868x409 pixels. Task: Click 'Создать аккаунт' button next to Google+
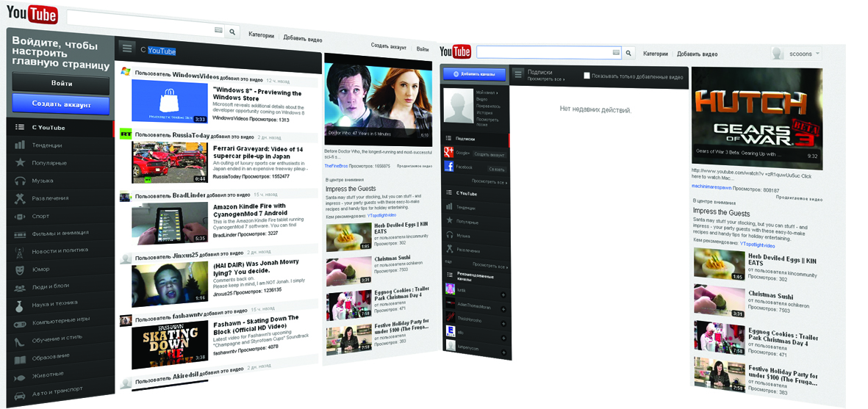[489, 154]
